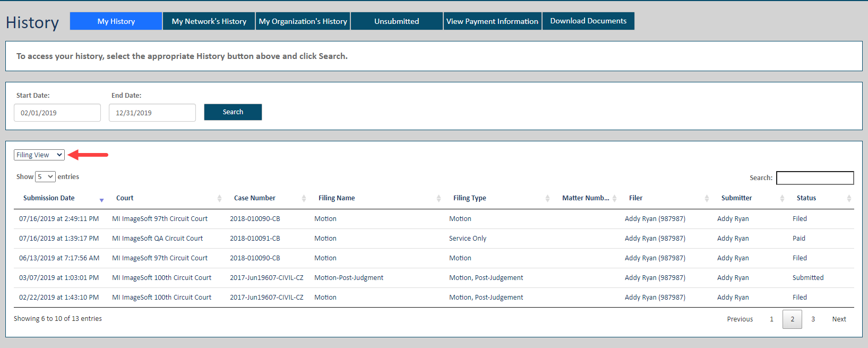868x348 pixels.
Task: Click MI ImageSoft QA Circuit Court cell
Action: click(x=158, y=239)
